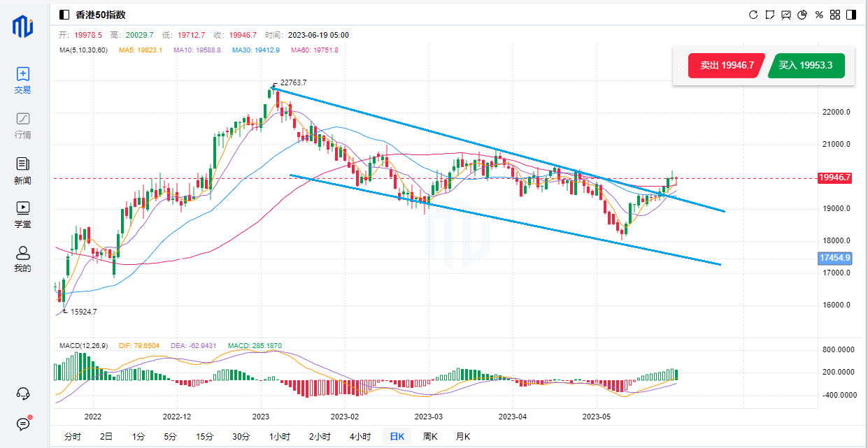Open the customer service headset icon
Screen dimensions: 868x448
(22, 393)
